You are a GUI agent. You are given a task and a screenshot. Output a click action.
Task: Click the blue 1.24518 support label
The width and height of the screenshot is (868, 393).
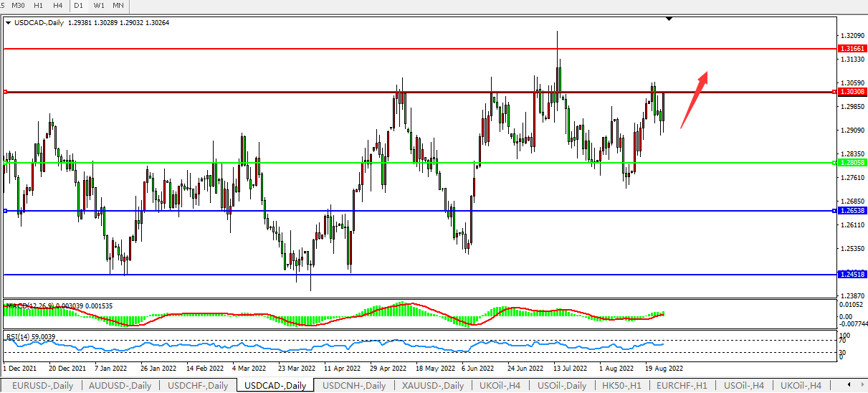pyautogui.click(x=851, y=274)
